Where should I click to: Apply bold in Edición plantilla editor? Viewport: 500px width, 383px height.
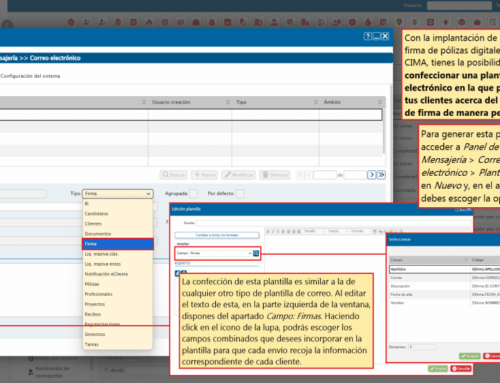click(x=268, y=231)
